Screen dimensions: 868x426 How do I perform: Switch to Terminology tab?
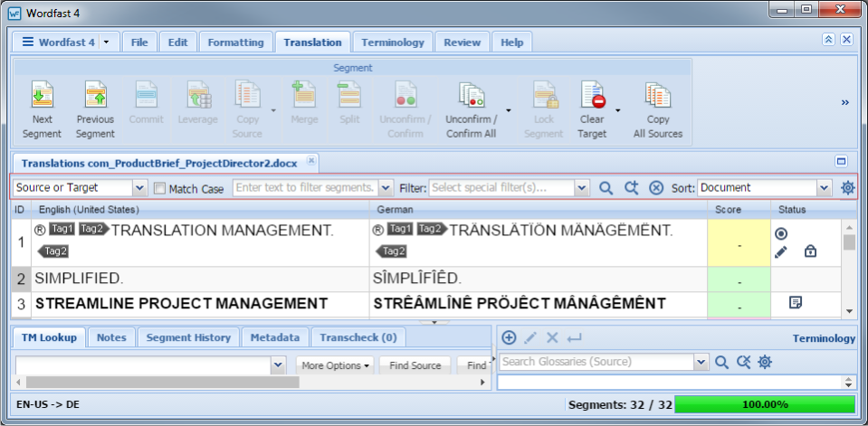pyautogui.click(x=393, y=43)
